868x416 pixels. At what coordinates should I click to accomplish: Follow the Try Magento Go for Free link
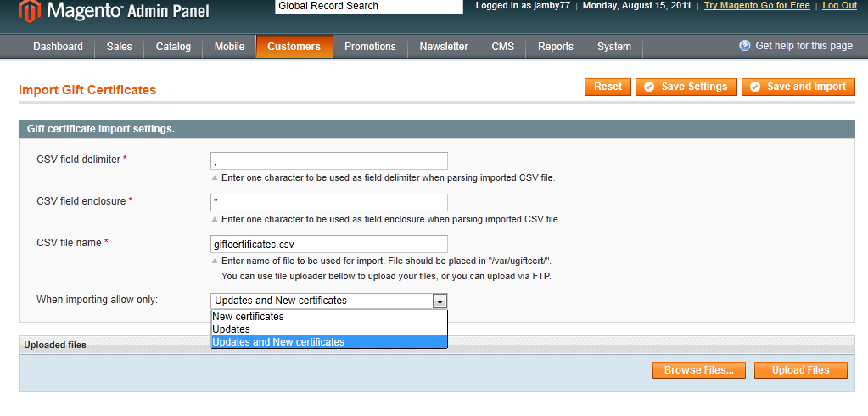(x=757, y=6)
